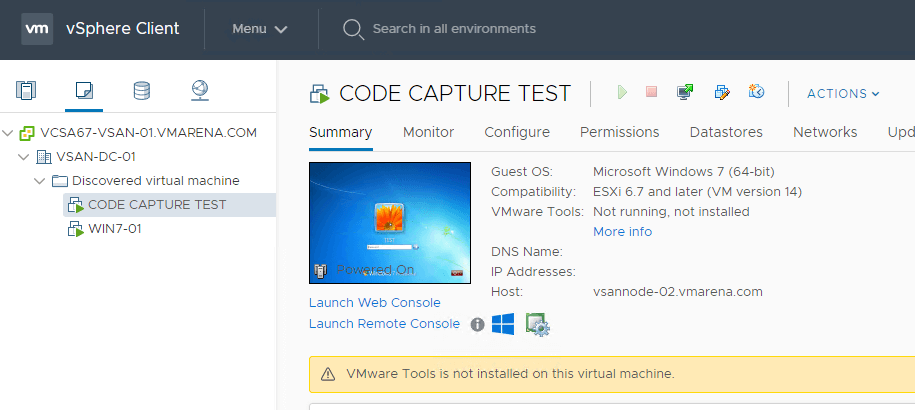Click the red Power Off icon
This screenshot has height=410, width=915.
coord(651,92)
